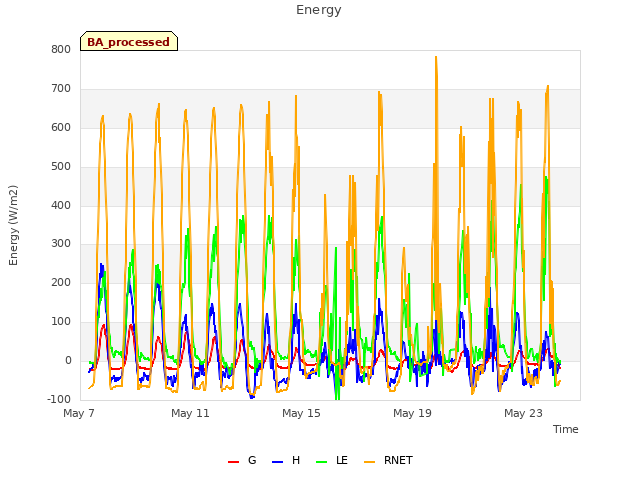Viewport: 640px width, 480px height.
Task: Click the 700 y-axis tick label
Action: pos(61,89)
